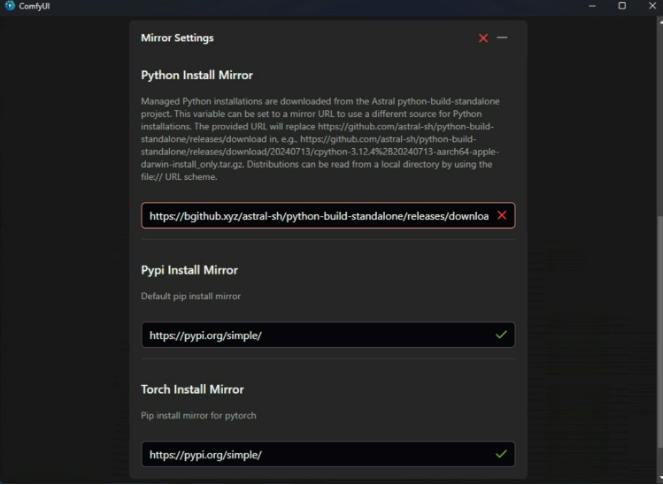
Task: Click the green checkmark in the Pypi mirror field
Action: pyautogui.click(x=501, y=335)
